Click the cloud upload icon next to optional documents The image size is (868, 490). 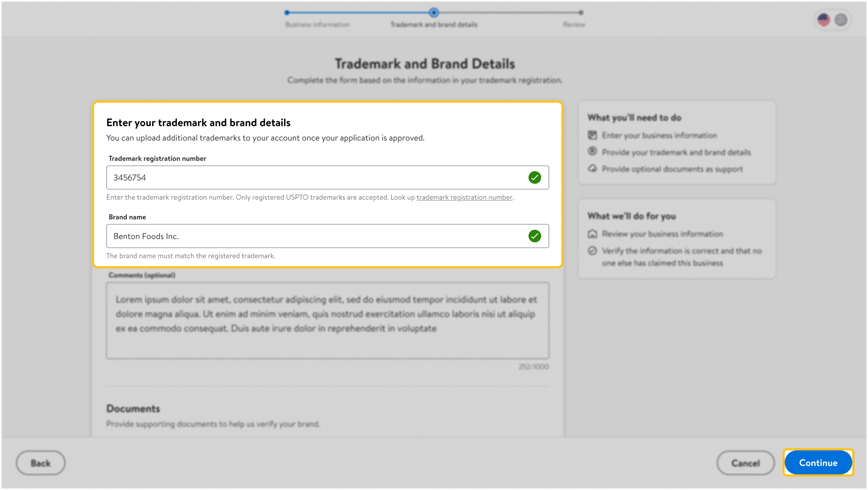593,169
